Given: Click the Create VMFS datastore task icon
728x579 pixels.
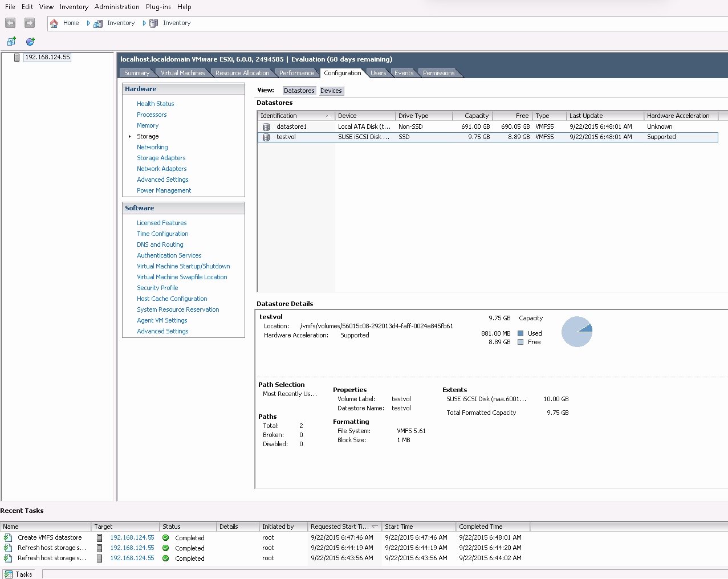Looking at the screenshot, I should [8, 538].
